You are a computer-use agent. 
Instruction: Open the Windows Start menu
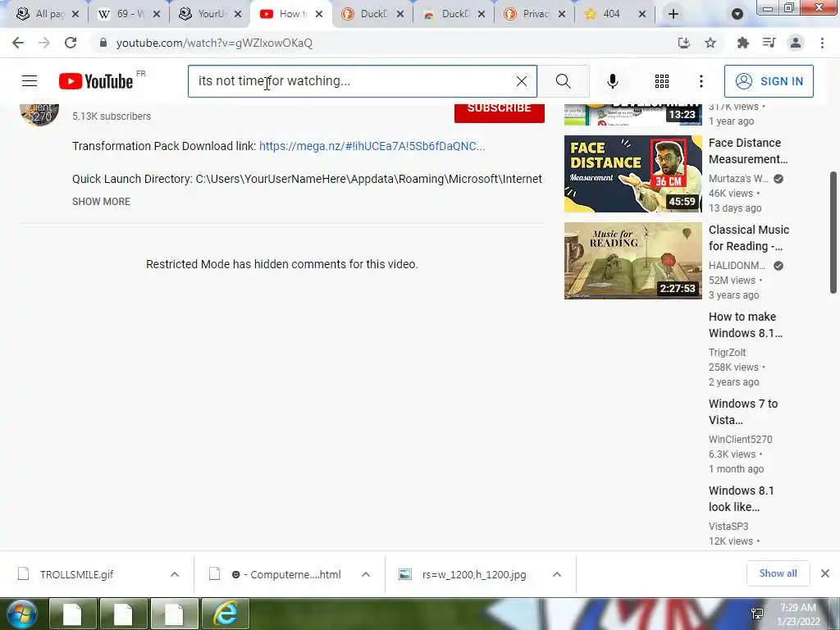(x=21, y=614)
